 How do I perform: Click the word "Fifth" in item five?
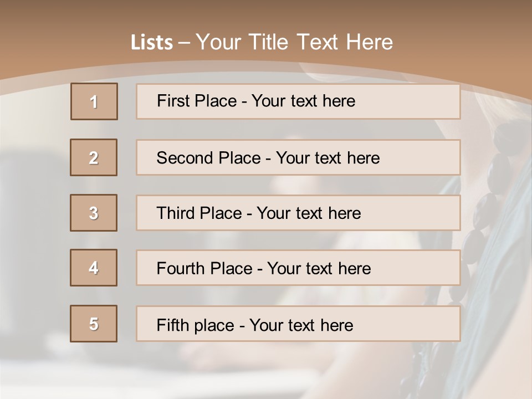click(172, 325)
